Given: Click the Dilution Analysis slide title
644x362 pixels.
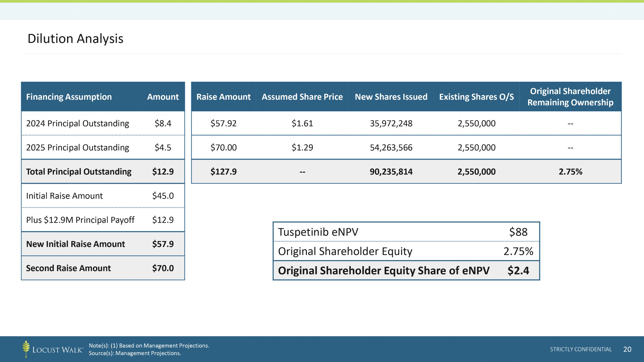Looking at the screenshot, I should [x=75, y=39].
